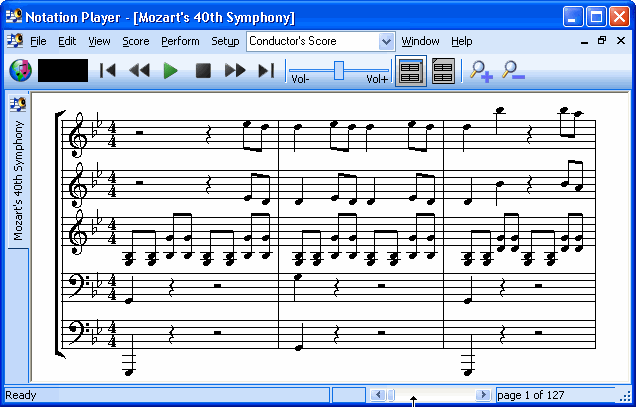Rewind using the double-left arrow button
Image resolution: width=636 pixels, height=407 pixels.
(x=139, y=70)
